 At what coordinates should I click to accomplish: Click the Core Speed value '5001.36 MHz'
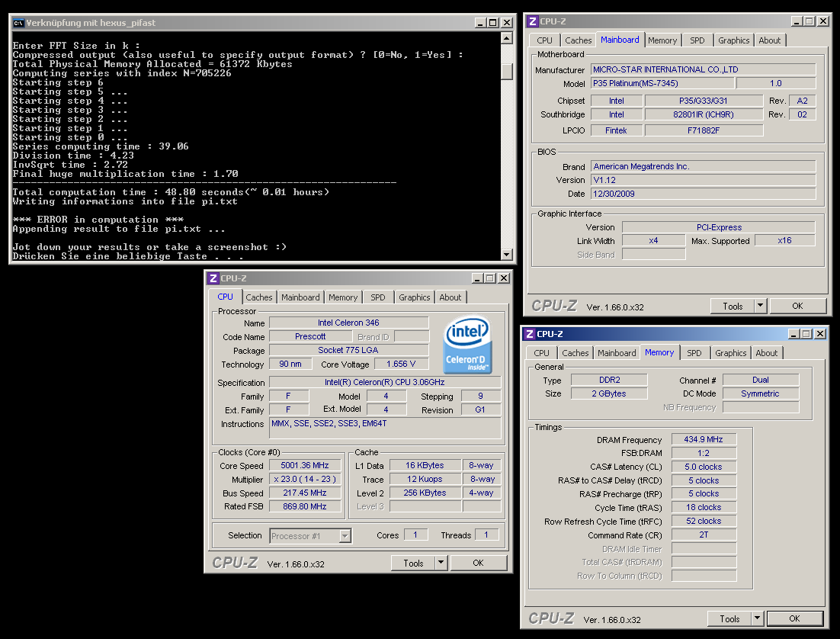304,465
